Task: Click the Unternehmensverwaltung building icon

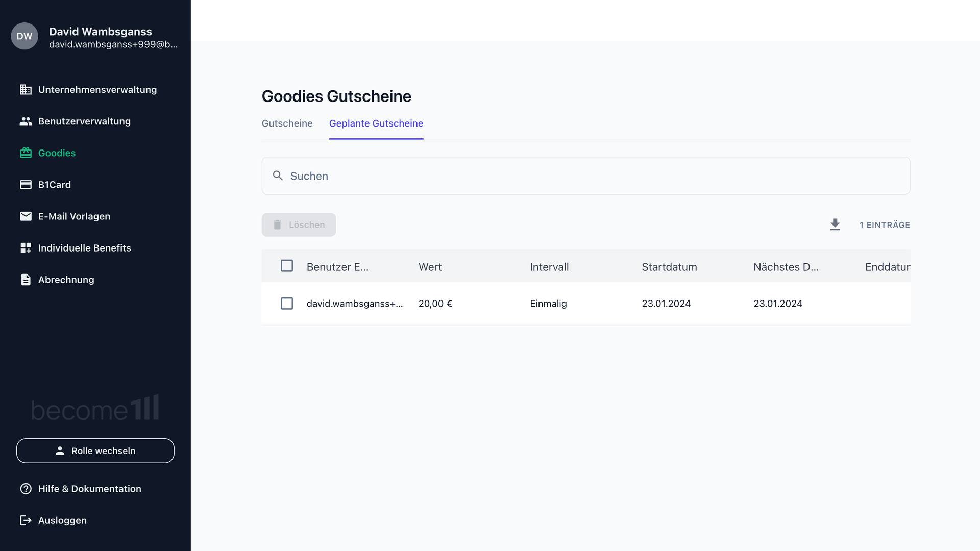Action: pos(26,90)
